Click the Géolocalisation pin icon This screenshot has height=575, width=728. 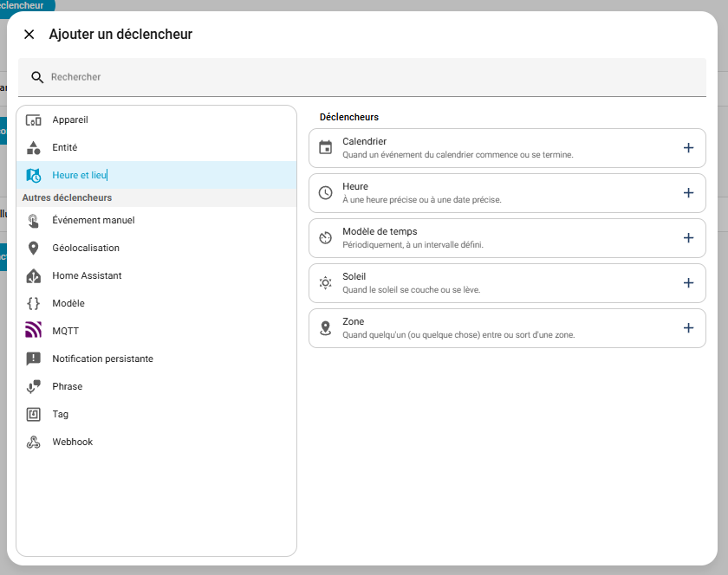pyautogui.click(x=34, y=248)
